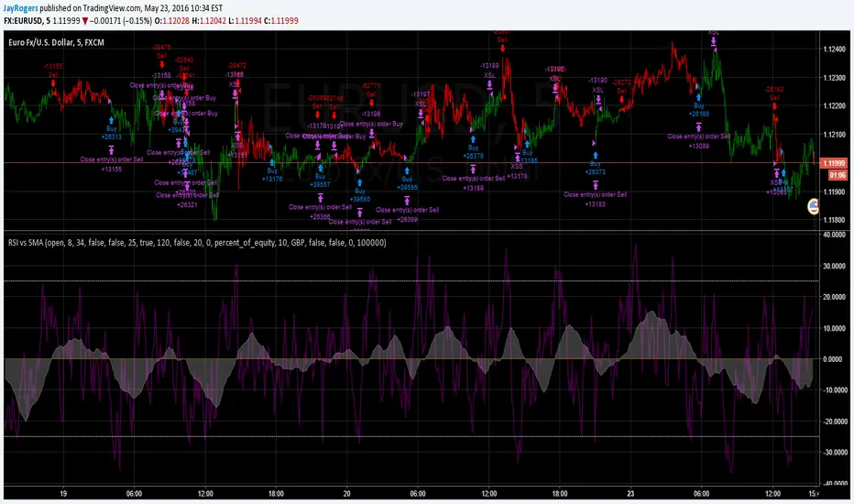This screenshot has width=854, height=504.
Task: Click the blue Buy arrow above +39586
Action: (x=407, y=171)
